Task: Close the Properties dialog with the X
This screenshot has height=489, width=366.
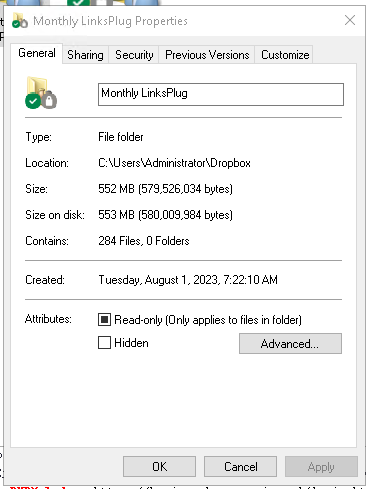Action: (350, 20)
